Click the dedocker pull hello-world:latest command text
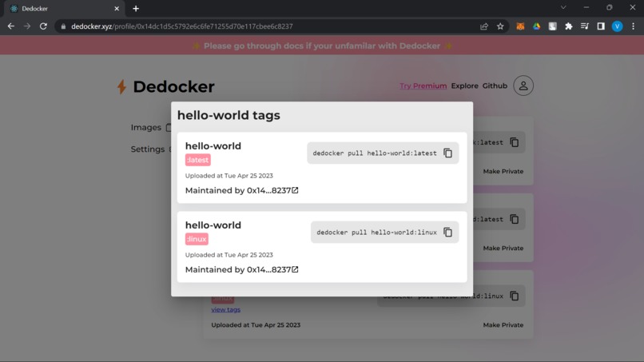This screenshot has height=362, width=644. click(375, 153)
